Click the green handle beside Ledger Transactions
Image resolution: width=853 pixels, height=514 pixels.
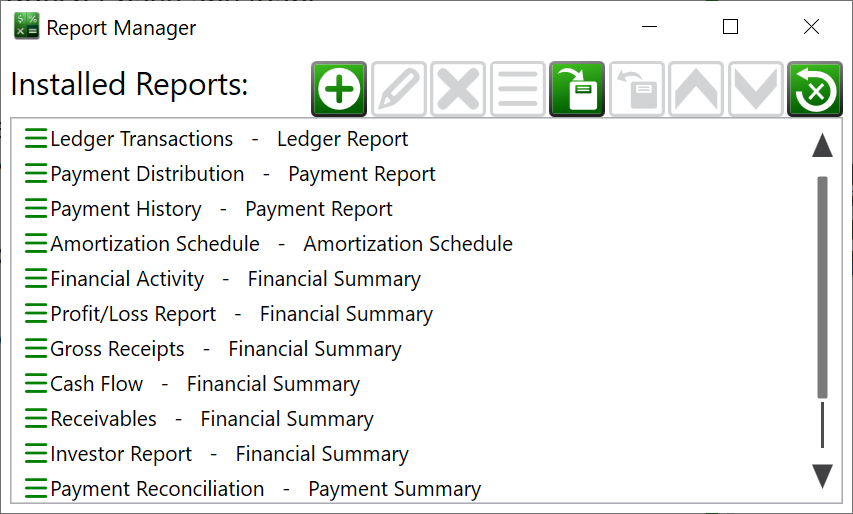(x=36, y=139)
